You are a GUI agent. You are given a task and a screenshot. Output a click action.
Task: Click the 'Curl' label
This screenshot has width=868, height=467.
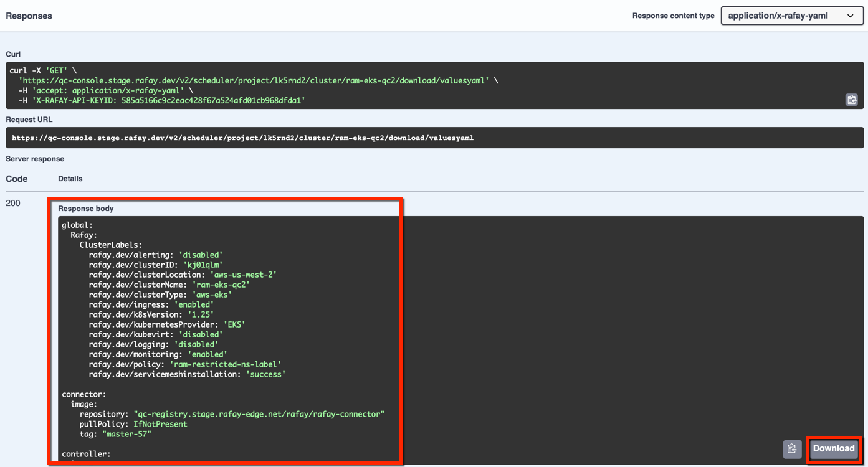pyautogui.click(x=13, y=54)
